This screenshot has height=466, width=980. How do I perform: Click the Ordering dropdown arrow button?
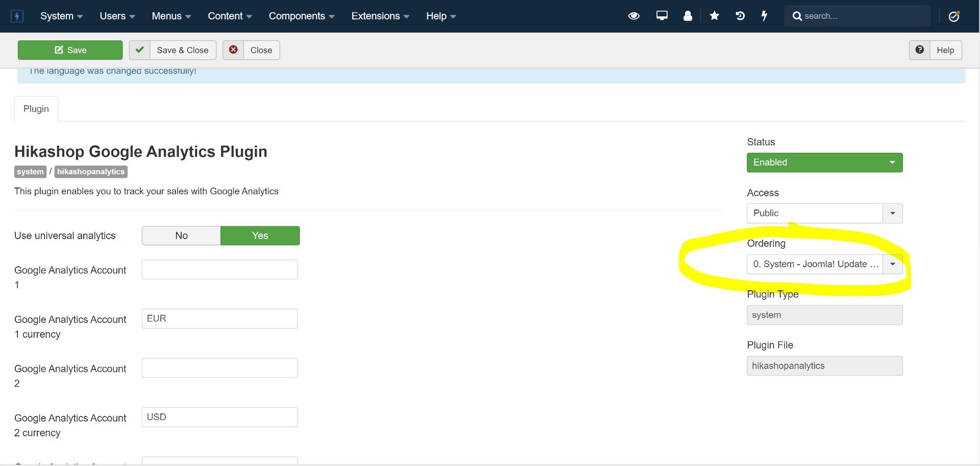[893, 264]
